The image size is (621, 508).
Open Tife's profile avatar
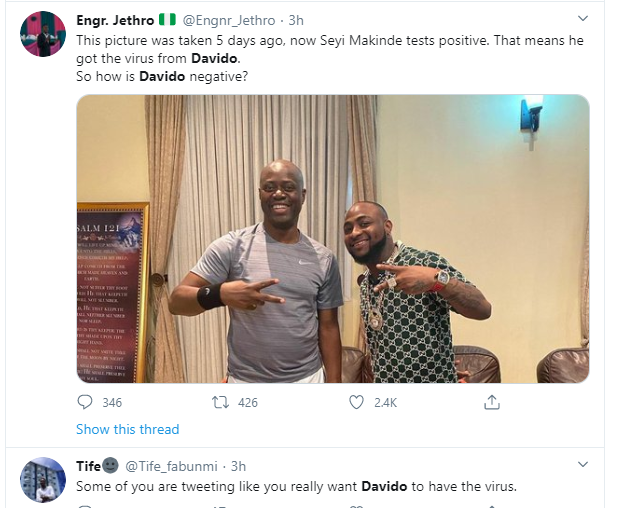pyautogui.click(x=43, y=480)
